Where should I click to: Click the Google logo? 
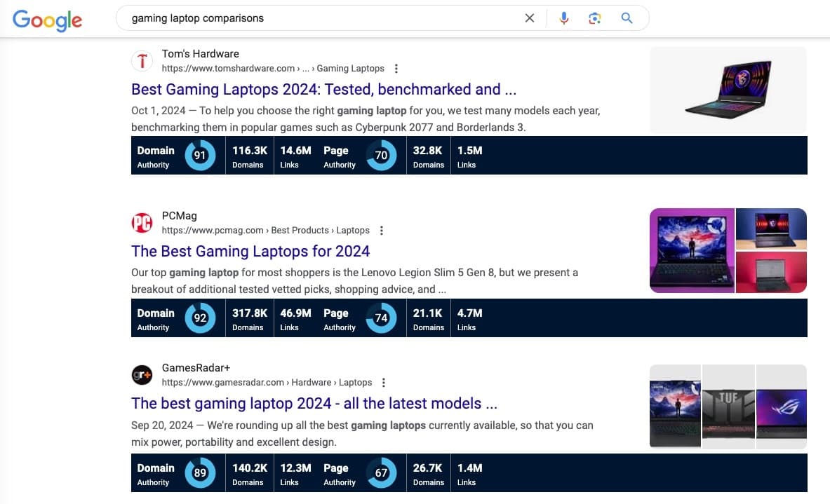coord(47,19)
